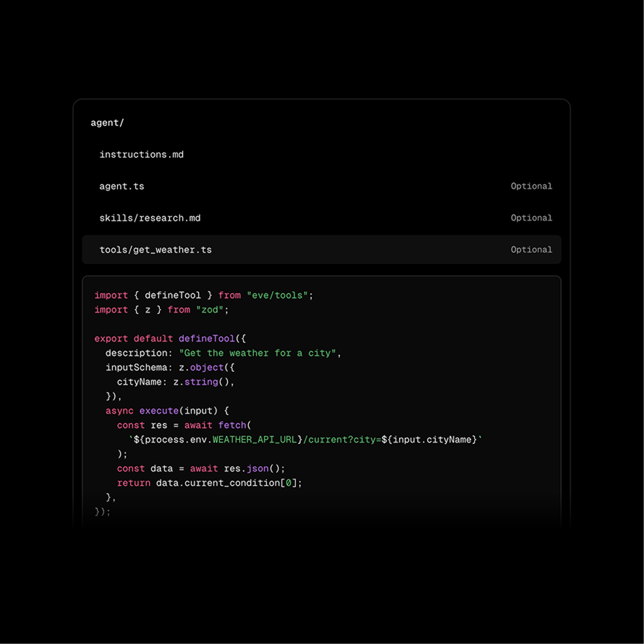Viewport: 644px width, 644px height.
Task: Select the agent/ folder root
Action: 107,123
